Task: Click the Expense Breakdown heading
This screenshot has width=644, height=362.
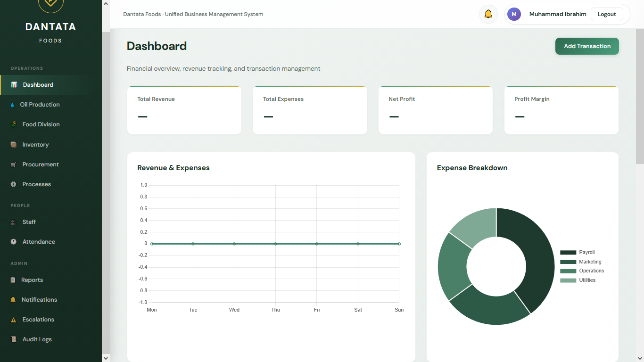Action: pyautogui.click(x=472, y=168)
